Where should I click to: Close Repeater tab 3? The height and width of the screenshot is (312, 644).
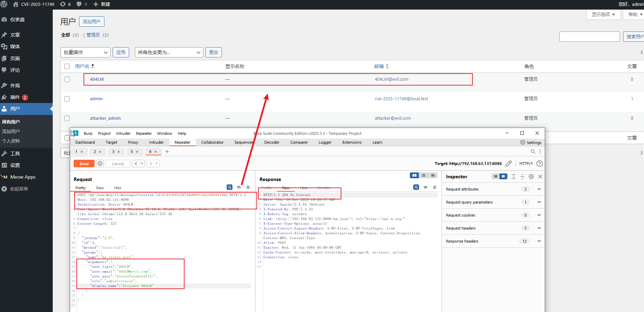pos(119,152)
